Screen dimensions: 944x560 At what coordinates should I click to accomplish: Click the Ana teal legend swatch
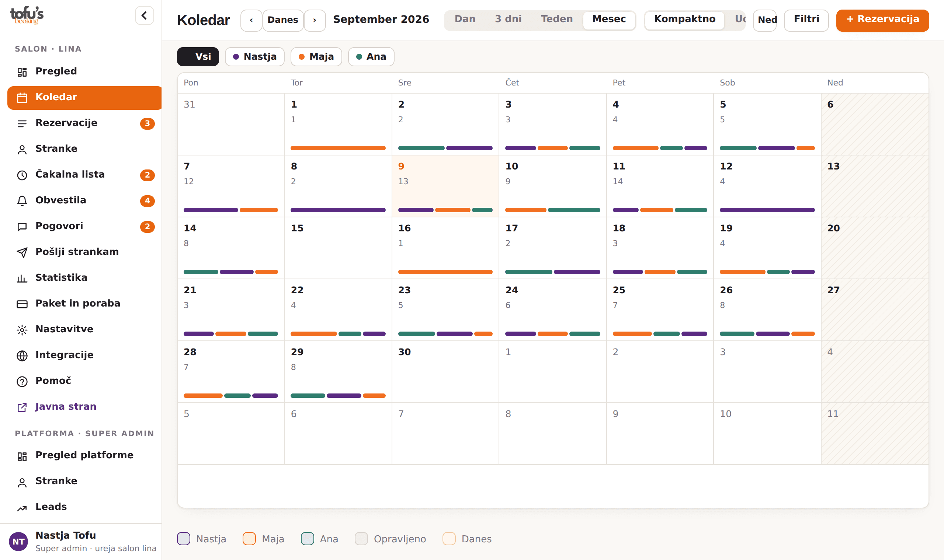(x=308, y=539)
